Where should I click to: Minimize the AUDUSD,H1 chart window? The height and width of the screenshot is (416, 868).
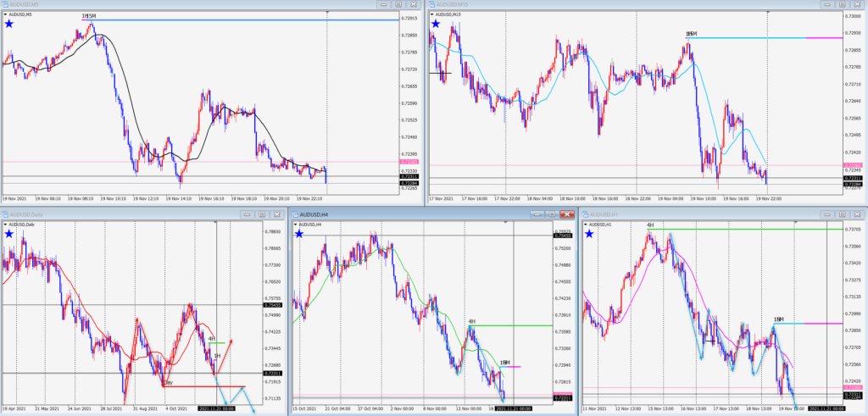pyautogui.click(x=827, y=214)
